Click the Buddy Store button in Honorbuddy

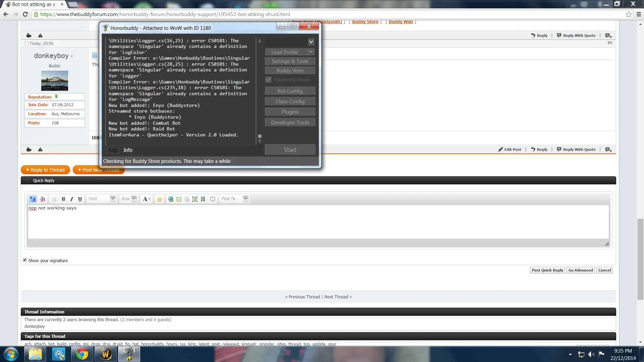[x=290, y=71]
